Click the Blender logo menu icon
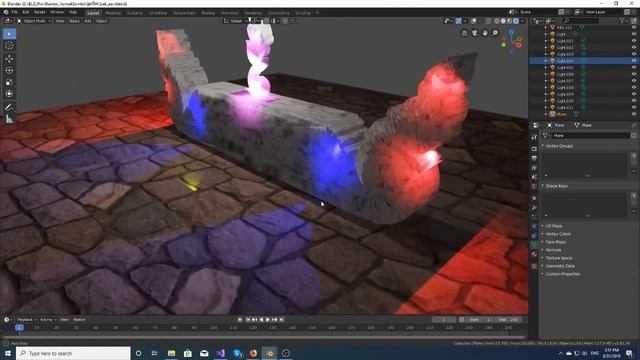 [6, 12]
